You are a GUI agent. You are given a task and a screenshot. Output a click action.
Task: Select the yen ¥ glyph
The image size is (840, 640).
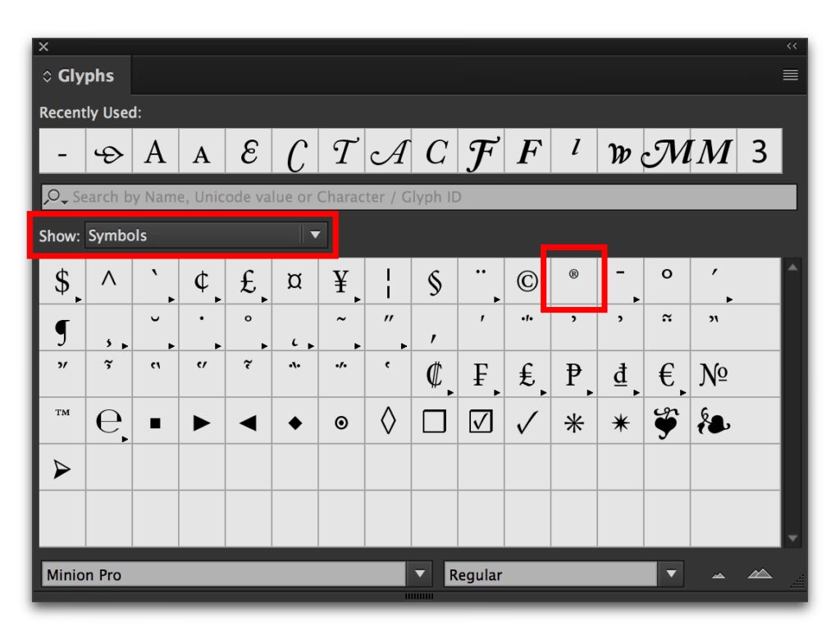coord(341,281)
